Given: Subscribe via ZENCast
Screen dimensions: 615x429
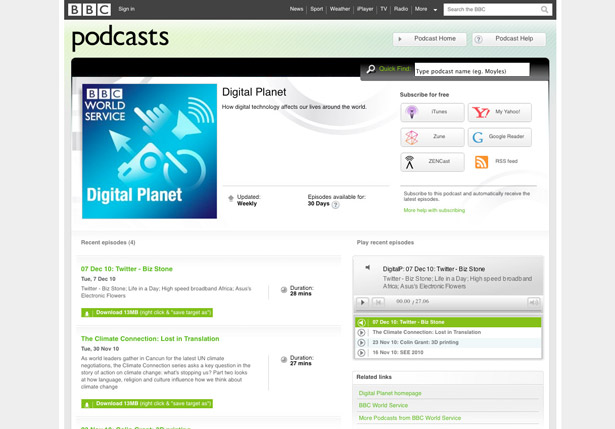Looking at the screenshot, I should (432, 162).
